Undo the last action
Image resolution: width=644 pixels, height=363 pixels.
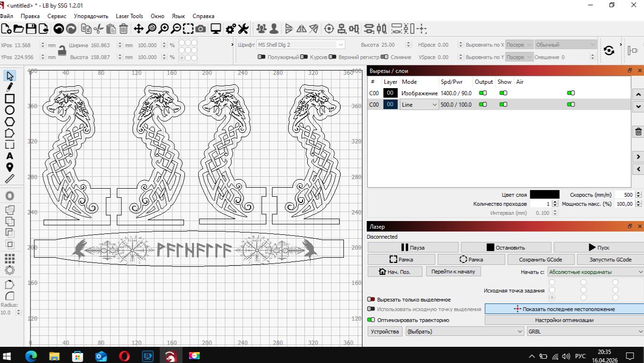click(x=59, y=29)
